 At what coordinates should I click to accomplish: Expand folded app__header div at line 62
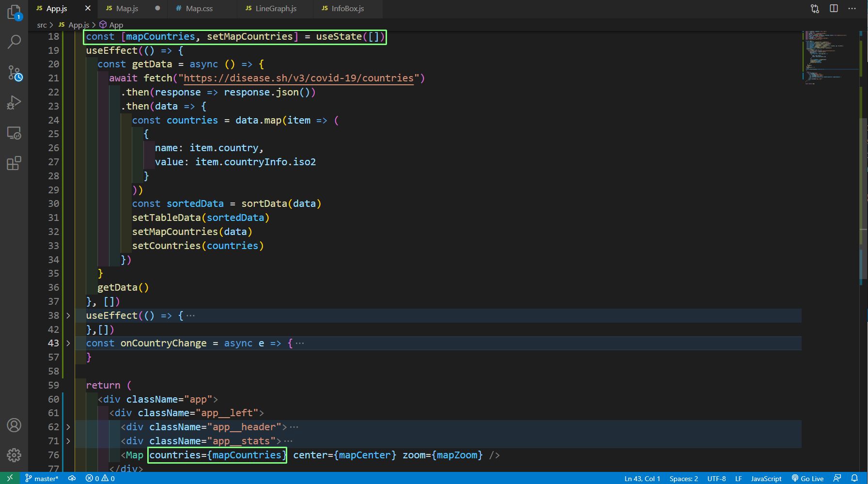click(68, 427)
